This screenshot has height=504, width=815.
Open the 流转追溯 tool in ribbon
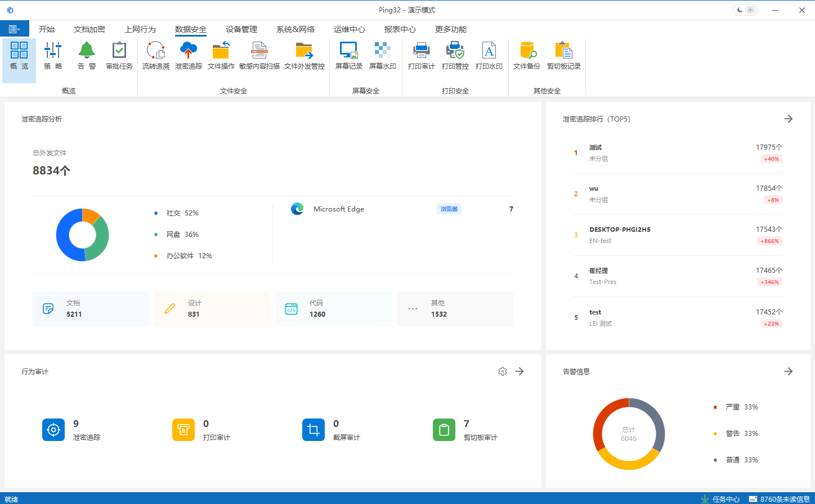tap(155, 56)
